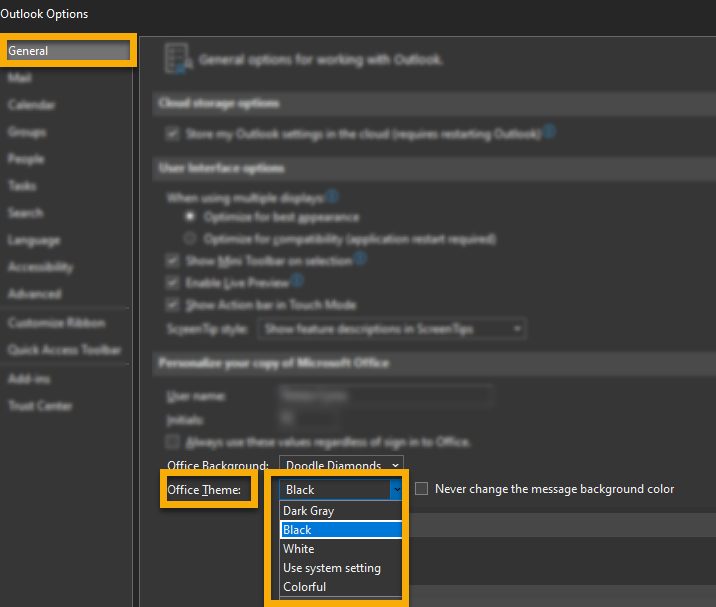
Task: Open the Language options category
Action: tap(34, 240)
